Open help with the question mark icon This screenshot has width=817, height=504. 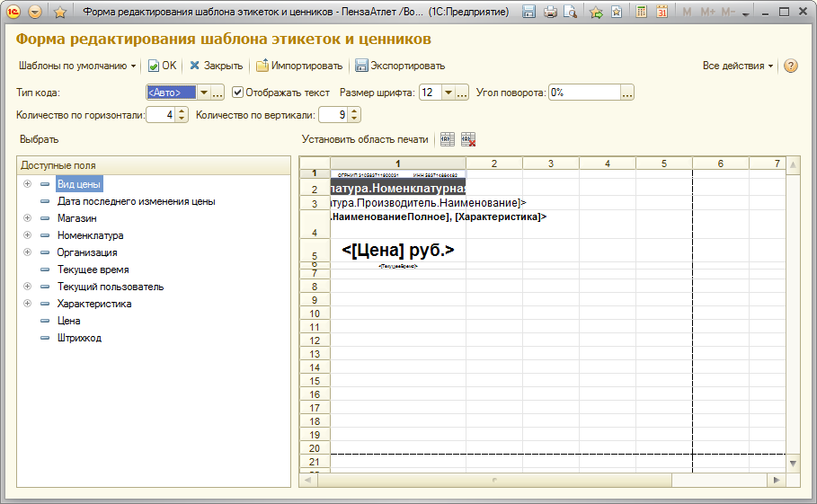click(791, 66)
